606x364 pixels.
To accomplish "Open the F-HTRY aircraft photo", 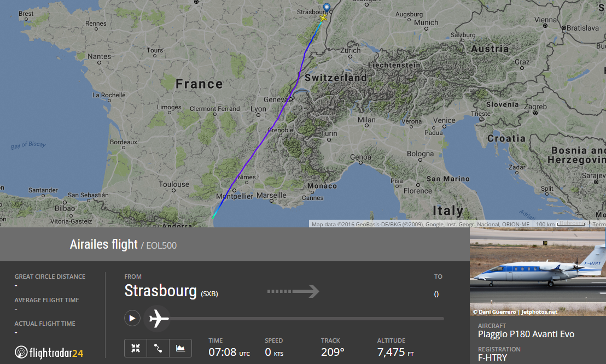I will point(538,272).
